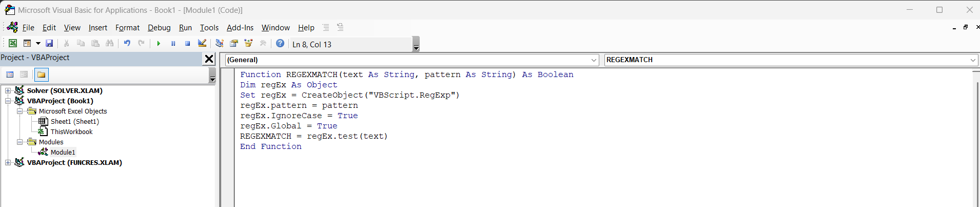
Task: Open the Format menu
Action: point(127,28)
